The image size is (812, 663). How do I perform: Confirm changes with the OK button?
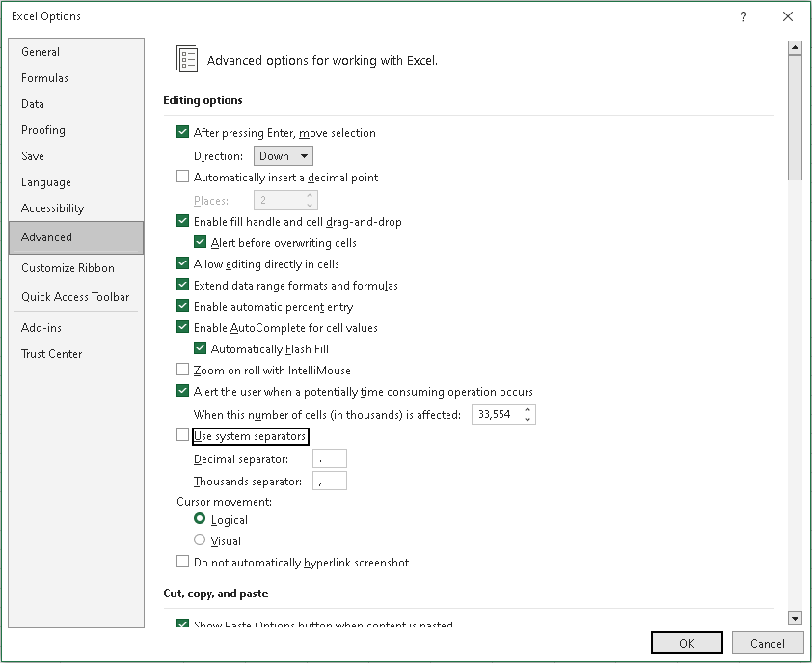coord(687,644)
